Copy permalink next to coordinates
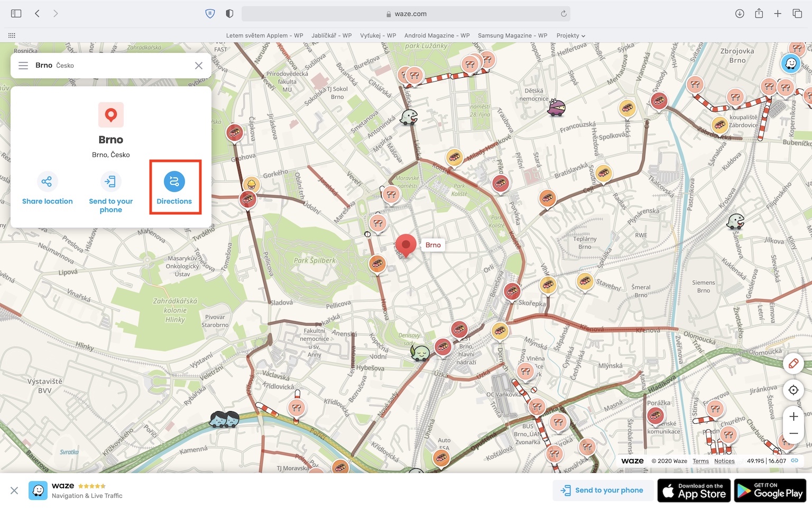Screen dimensions: 812x508 (x=795, y=460)
